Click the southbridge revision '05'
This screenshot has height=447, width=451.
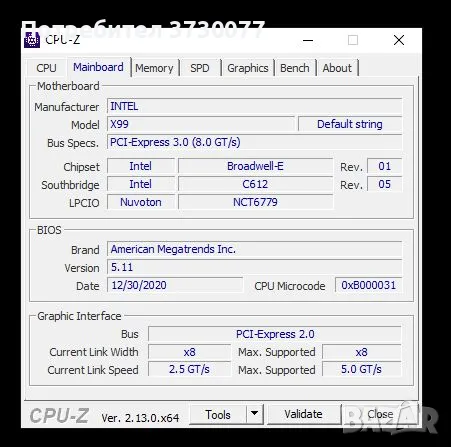click(384, 184)
